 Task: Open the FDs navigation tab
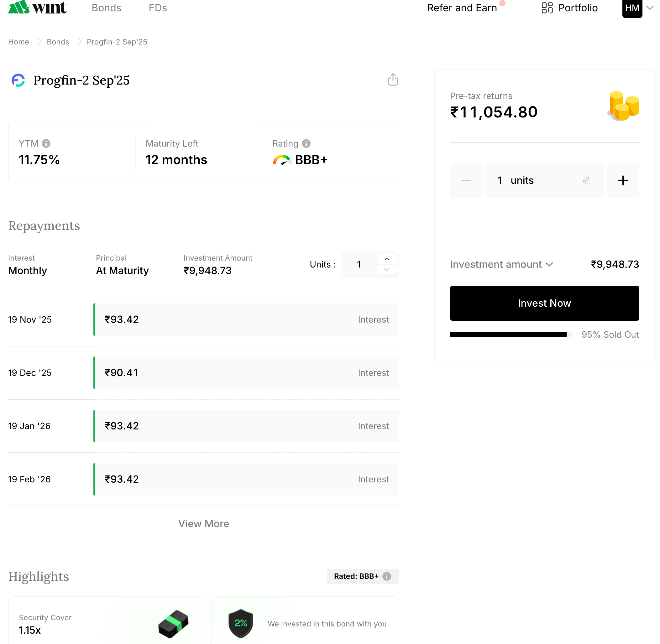(158, 8)
